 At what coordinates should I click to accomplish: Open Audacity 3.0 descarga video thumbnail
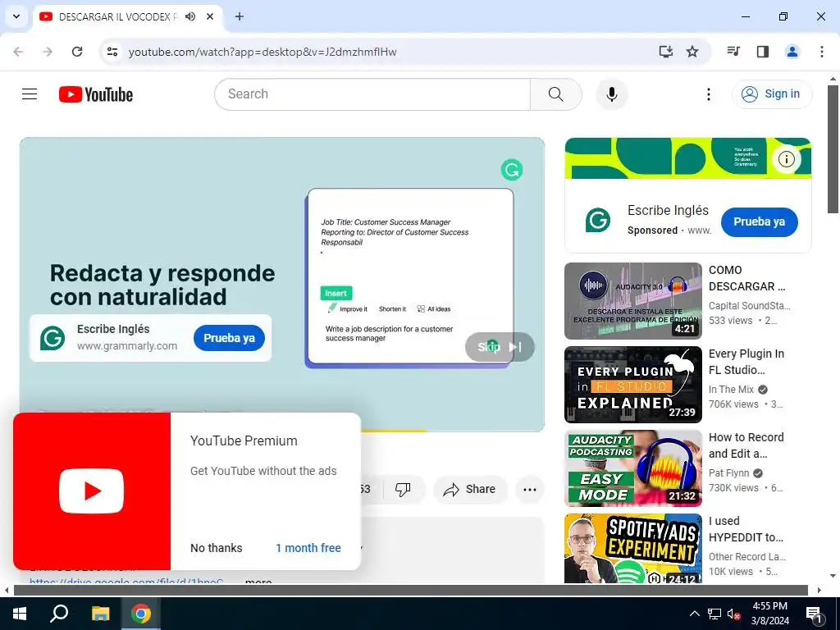point(632,300)
